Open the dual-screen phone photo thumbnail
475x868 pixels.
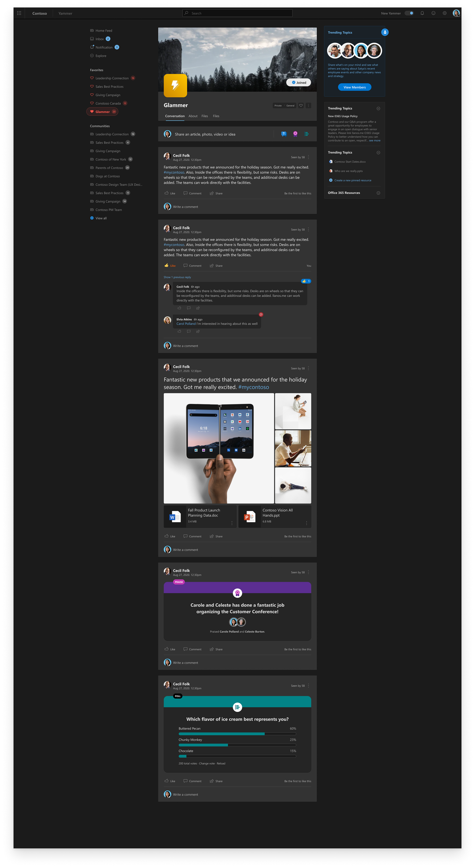[219, 448]
